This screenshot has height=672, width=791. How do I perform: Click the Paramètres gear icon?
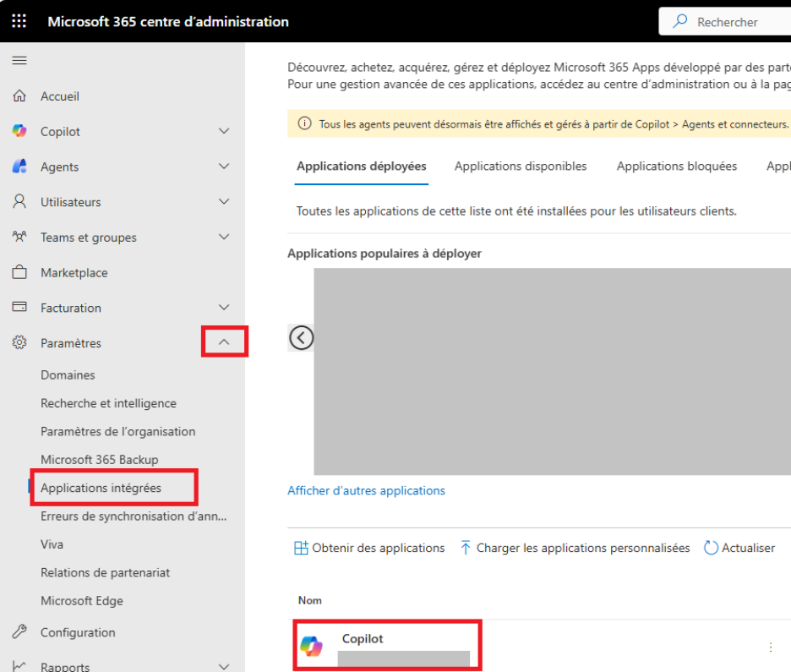(x=19, y=342)
